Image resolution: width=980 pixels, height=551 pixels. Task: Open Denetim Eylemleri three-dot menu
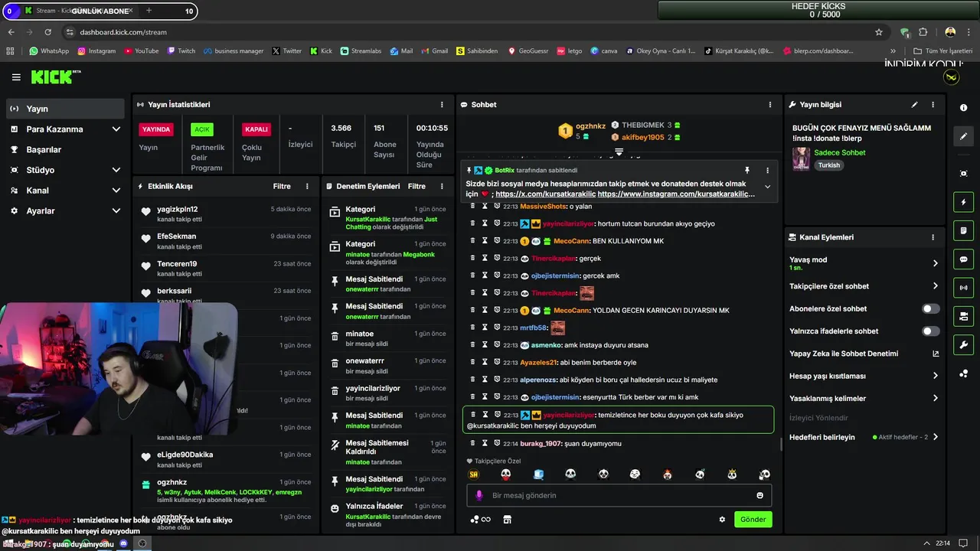[442, 186]
